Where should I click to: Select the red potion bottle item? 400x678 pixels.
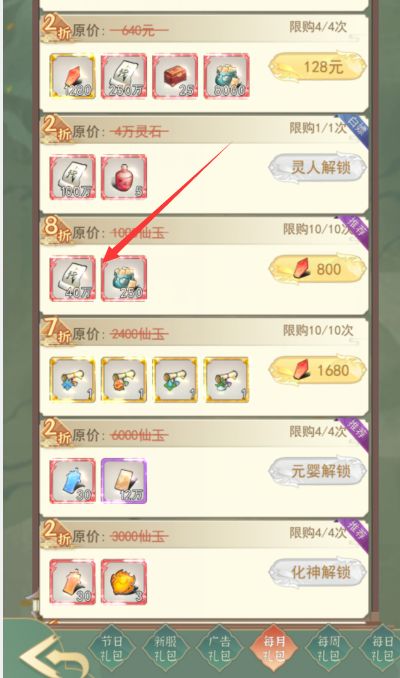tap(124, 178)
